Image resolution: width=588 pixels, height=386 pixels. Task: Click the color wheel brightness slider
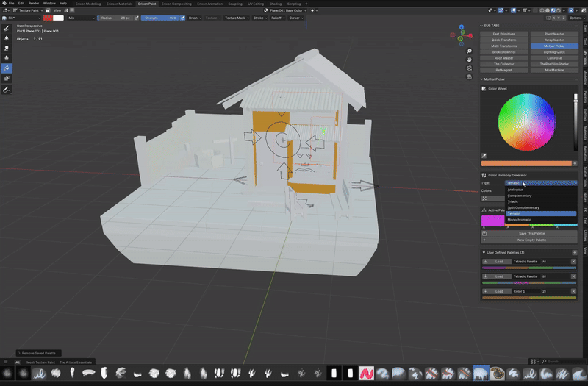pos(576,122)
